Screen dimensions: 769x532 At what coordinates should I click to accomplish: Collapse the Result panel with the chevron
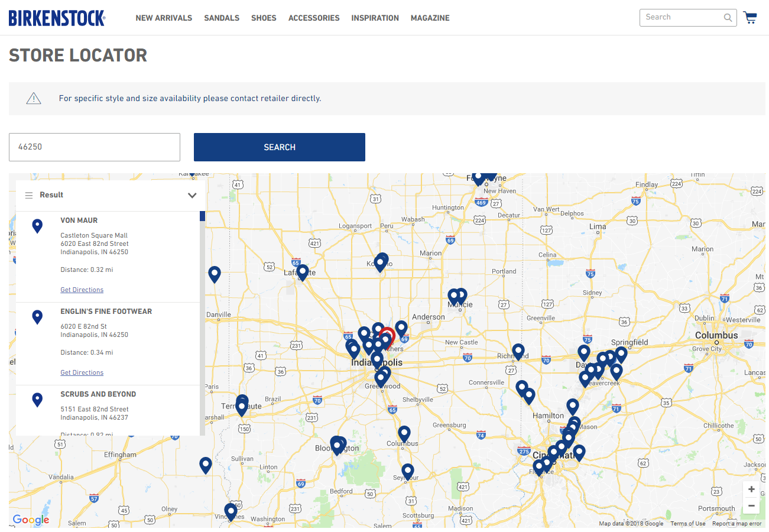pyautogui.click(x=192, y=195)
